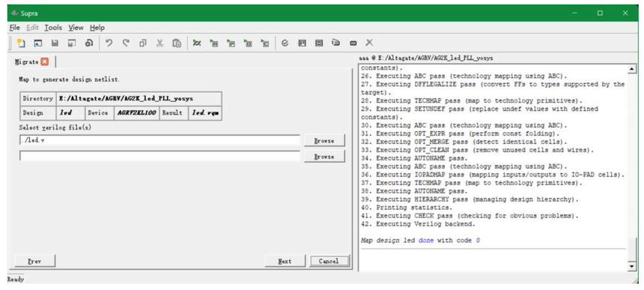644x290 pixels.
Task: Click the Design value 'led' cell
Action: 70,112
